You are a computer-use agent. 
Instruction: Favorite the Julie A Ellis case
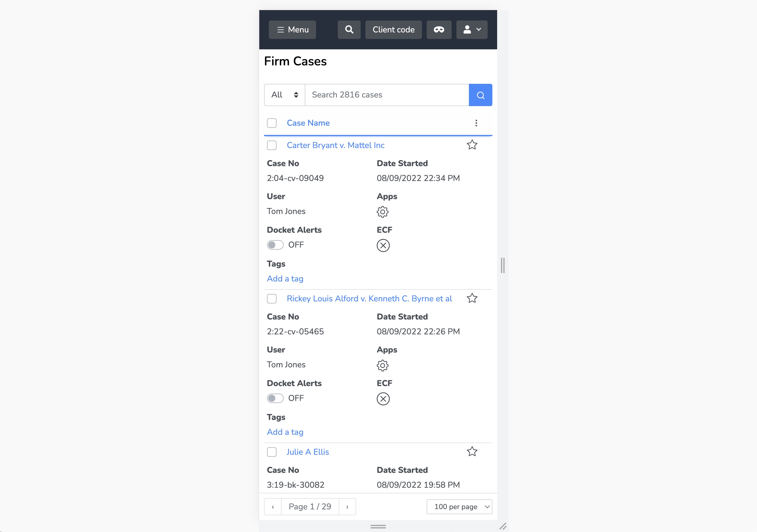(472, 451)
